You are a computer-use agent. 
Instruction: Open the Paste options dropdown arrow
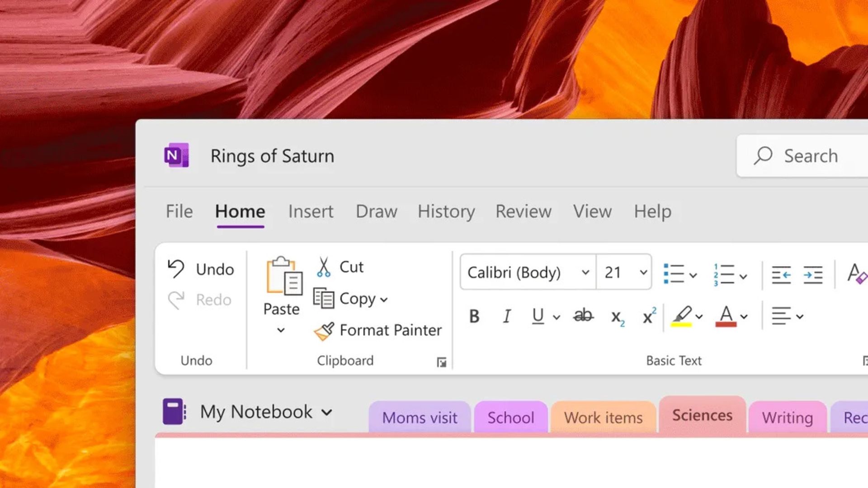(x=281, y=330)
